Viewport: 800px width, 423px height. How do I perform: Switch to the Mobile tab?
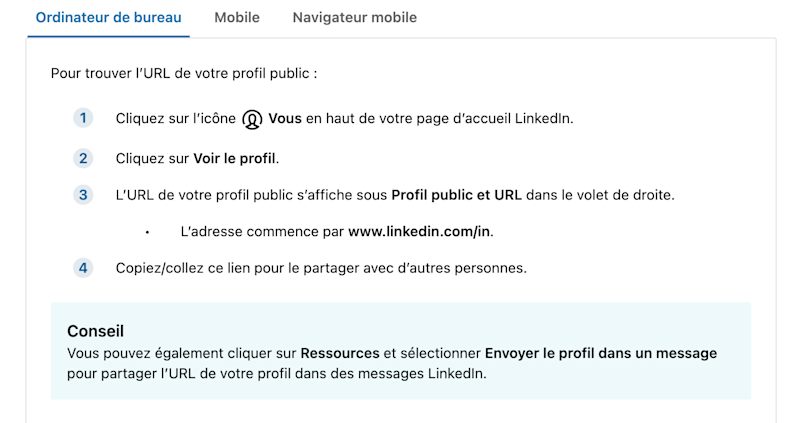237,17
